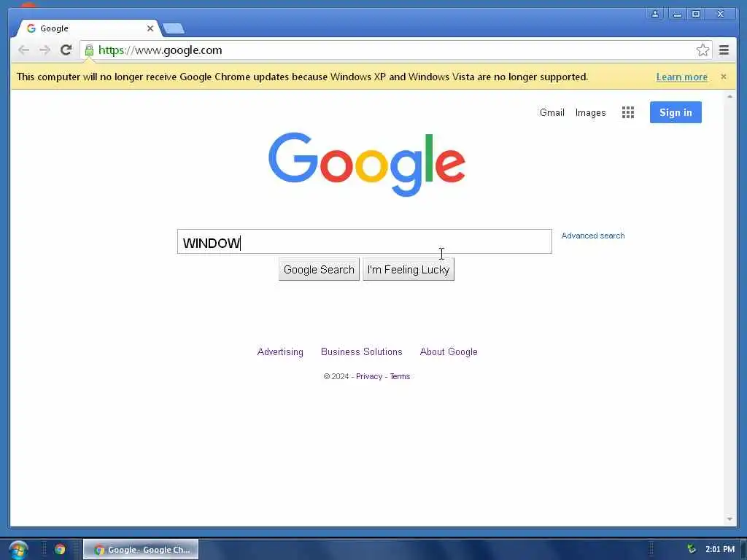Click I'm Feeling Lucky
This screenshot has width=747, height=560.
[x=409, y=270]
